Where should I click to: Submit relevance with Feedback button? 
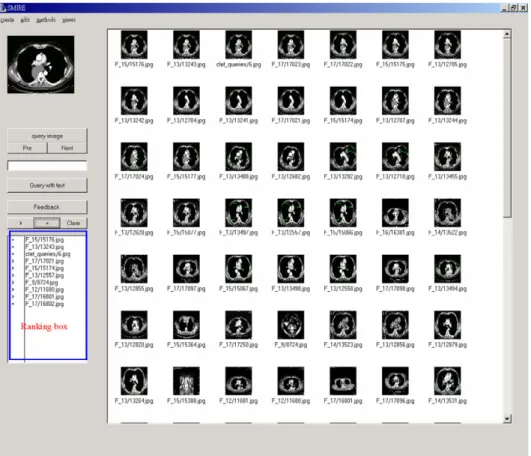click(47, 207)
